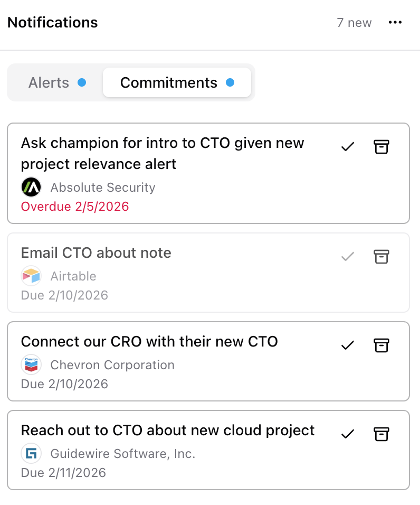Switch to the Alerts tab

[x=48, y=82]
